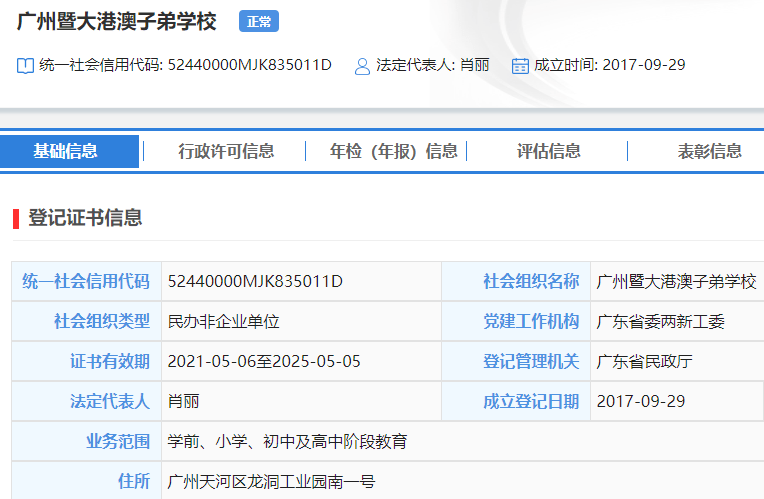The width and height of the screenshot is (764, 499).
Task: Select table cell 广州暨大港澳子弟学校
Action: point(676,281)
